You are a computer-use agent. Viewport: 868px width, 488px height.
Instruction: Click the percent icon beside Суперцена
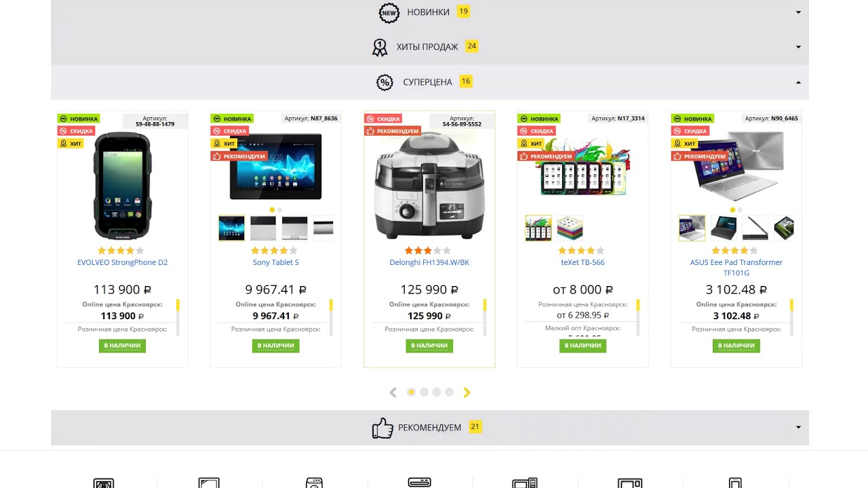pyautogui.click(x=384, y=83)
